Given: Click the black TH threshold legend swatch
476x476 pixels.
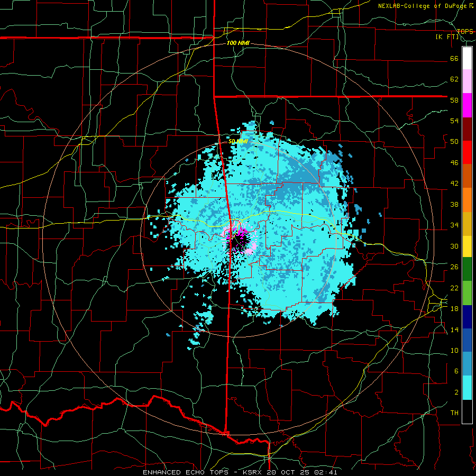Looking at the screenshot, I should 467,411.
